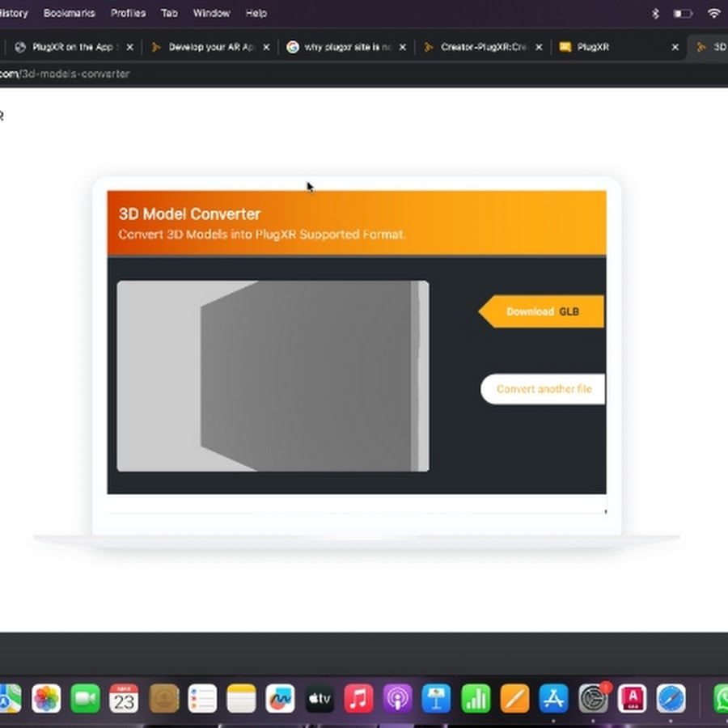Launch FaceTime from the Dock
Screen dimensions: 728x728
(85, 698)
